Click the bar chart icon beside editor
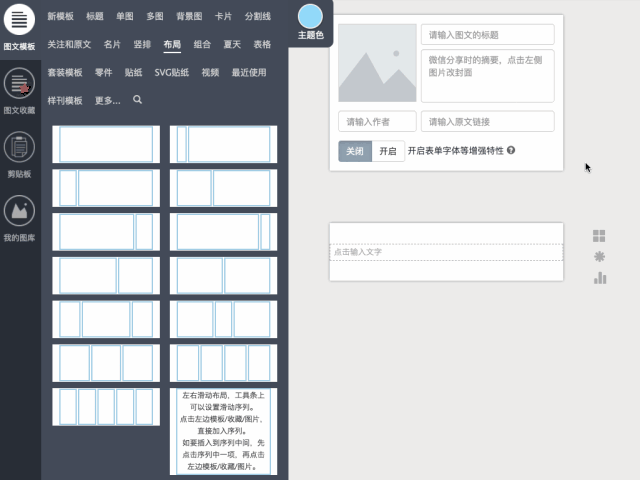640x480 pixels. coord(600,278)
